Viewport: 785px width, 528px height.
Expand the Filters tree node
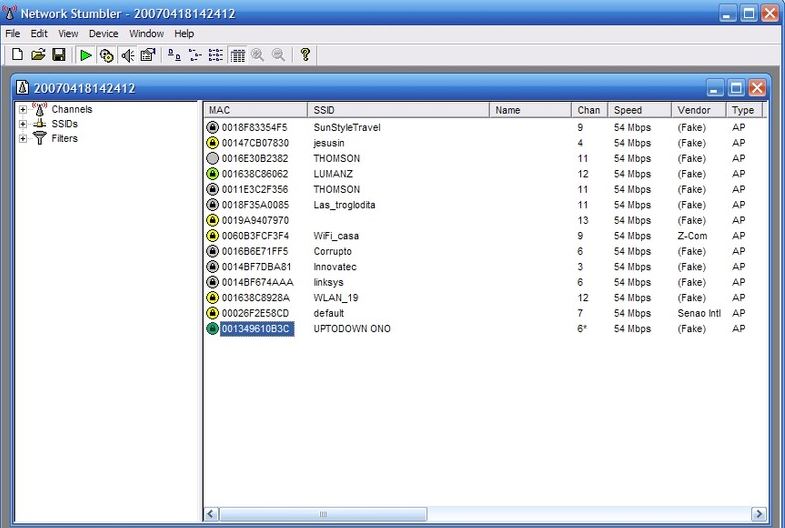click(x=23, y=139)
